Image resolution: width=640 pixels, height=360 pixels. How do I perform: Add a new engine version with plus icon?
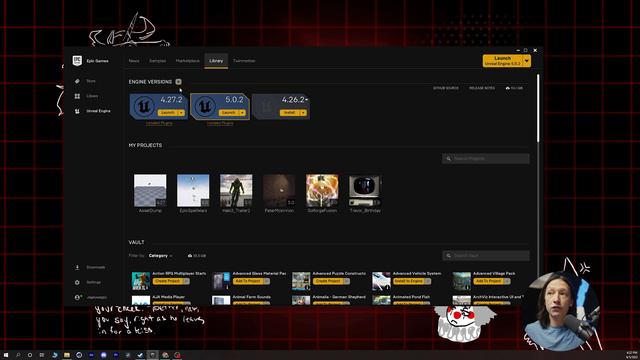(178, 82)
